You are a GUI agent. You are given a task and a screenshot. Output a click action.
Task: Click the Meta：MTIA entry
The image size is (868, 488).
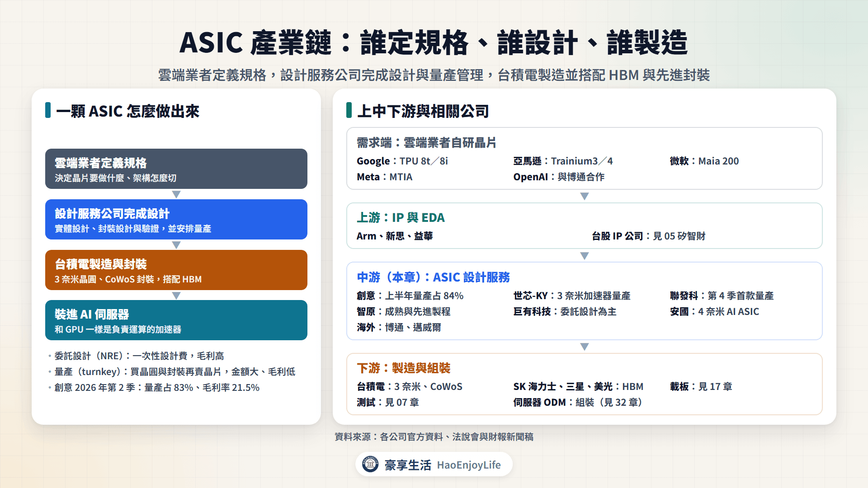pos(385,177)
